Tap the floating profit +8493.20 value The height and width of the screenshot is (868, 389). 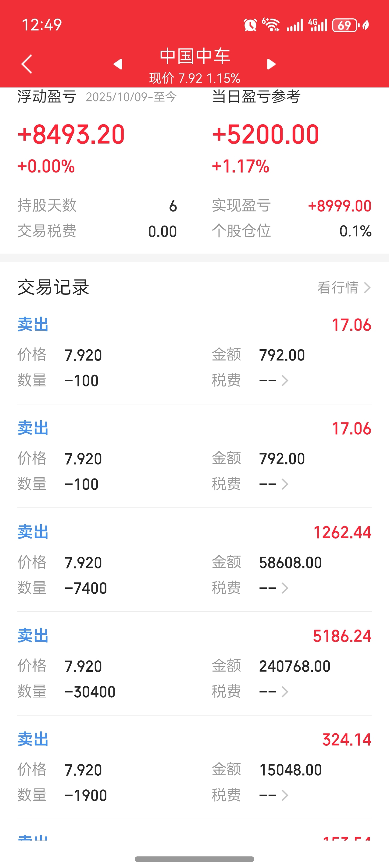[x=71, y=134]
